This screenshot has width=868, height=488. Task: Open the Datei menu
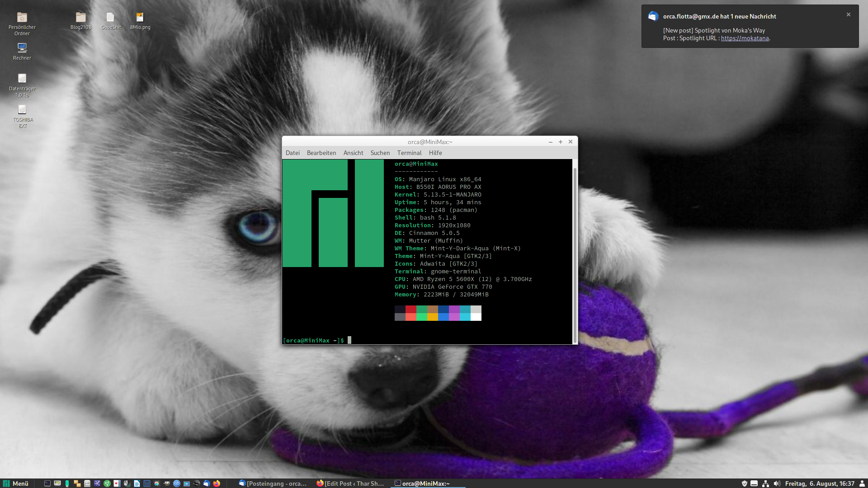point(292,153)
